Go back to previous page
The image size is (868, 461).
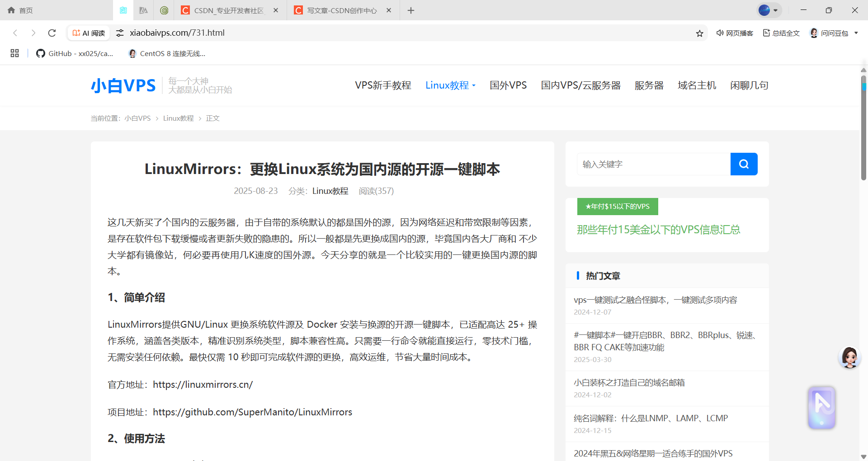(15, 33)
